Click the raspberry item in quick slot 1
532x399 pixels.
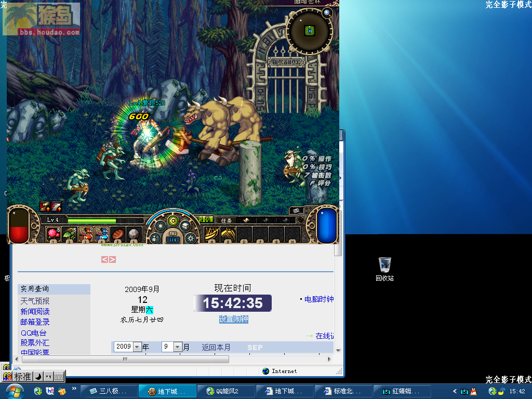coord(54,234)
